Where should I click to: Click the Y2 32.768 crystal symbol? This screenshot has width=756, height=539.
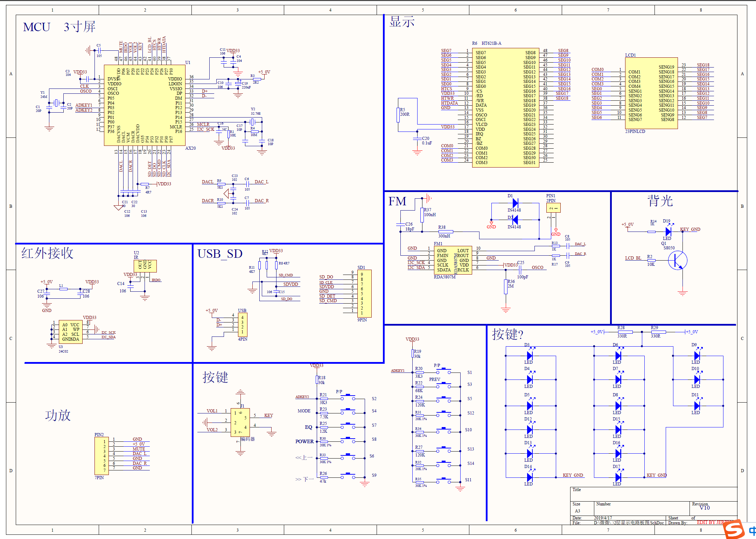[x=252, y=122]
